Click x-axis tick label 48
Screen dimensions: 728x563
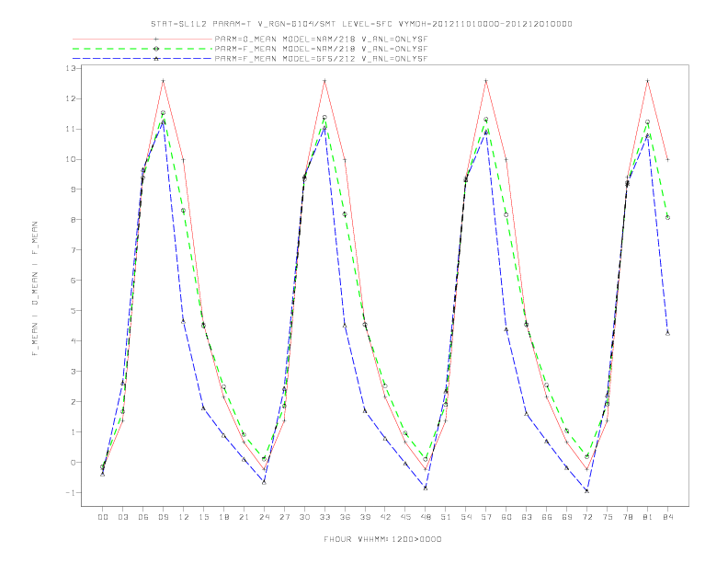426,517
